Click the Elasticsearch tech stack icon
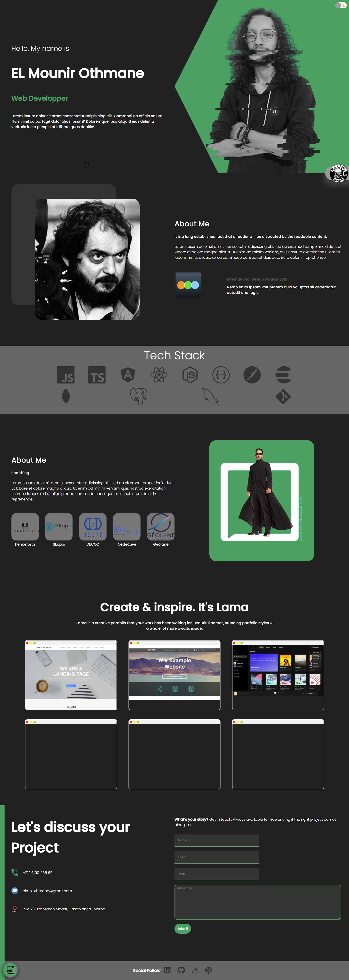The height and width of the screenshot is (980, 349). point(283,375)
